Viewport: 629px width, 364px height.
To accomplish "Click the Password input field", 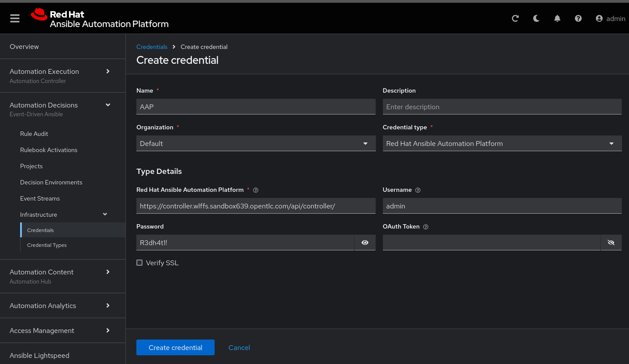I will (x=245, y=243).
